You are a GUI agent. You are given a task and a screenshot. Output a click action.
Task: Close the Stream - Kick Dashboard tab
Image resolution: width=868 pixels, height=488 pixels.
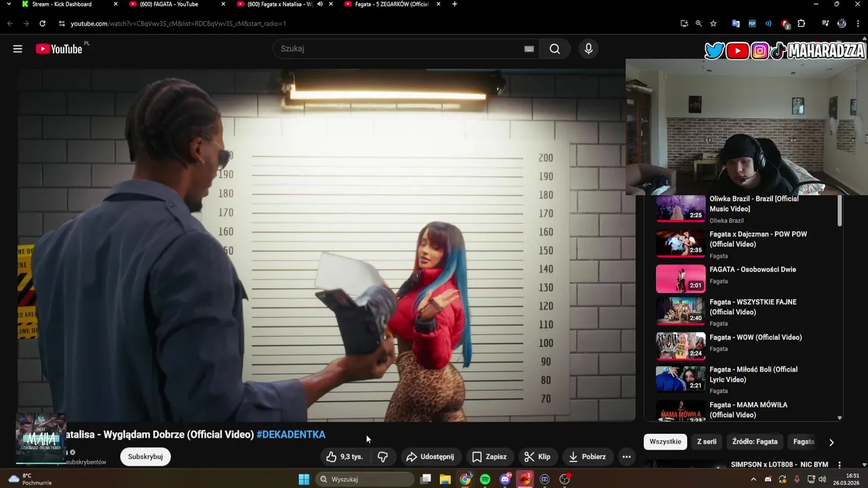point(115,4)
